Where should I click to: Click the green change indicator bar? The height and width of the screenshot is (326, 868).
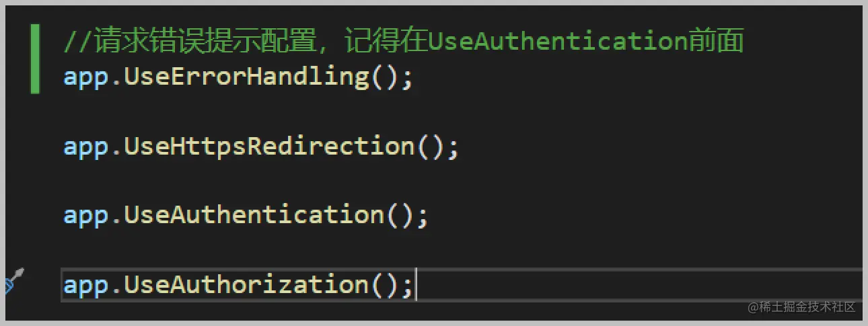34,58
